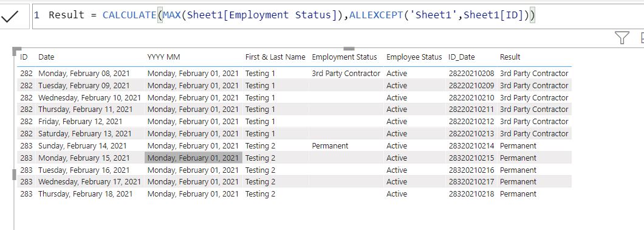Click Result cell in February 13 row

click(x=534, y=134)
